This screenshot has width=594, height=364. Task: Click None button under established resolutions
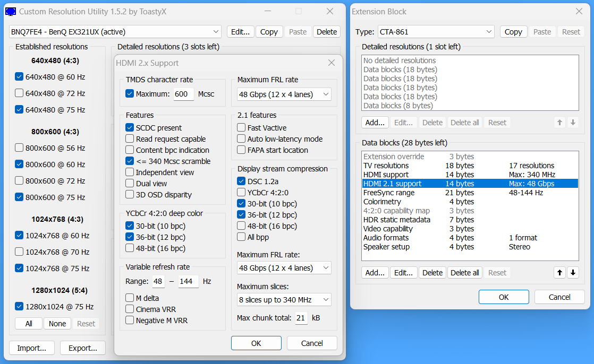[57, 324]
